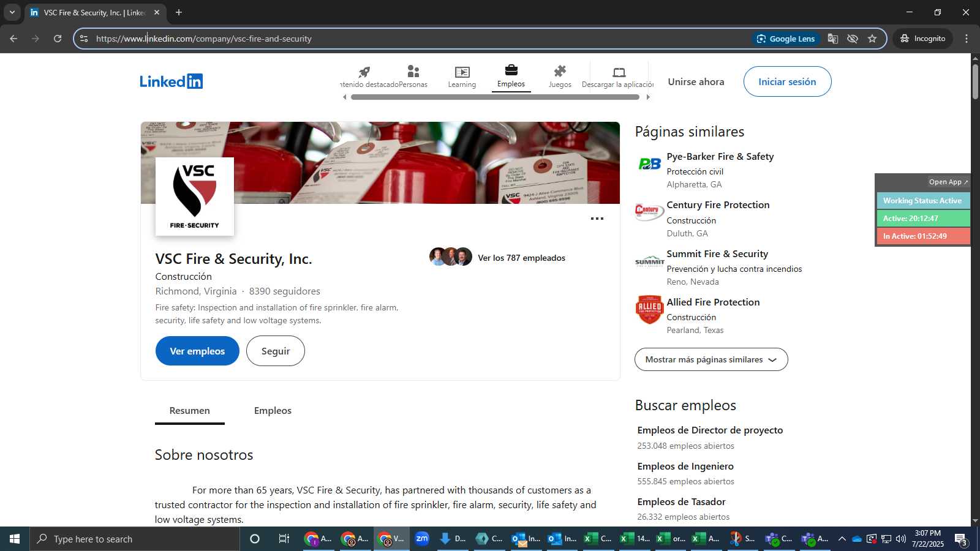This screenshot has width=980, height=551.
Task: Open the Snipping Tool taskbar icon
Action: 742,539
